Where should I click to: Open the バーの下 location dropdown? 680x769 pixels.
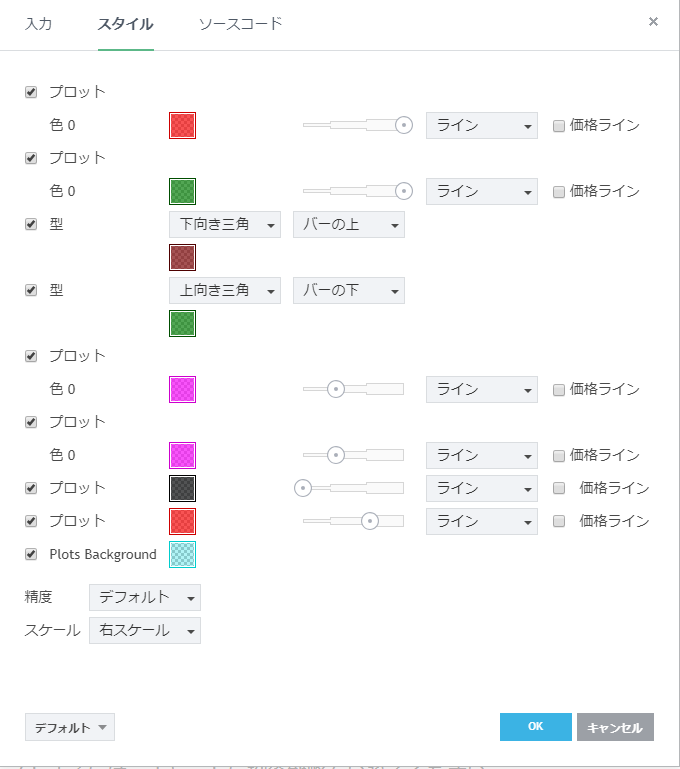(x=348, y=291)
